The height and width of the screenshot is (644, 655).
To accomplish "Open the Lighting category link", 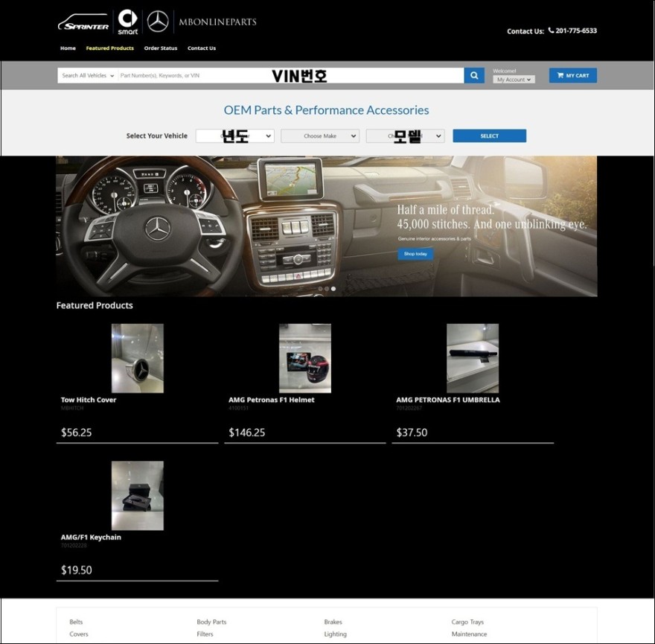I will point(336,634).
